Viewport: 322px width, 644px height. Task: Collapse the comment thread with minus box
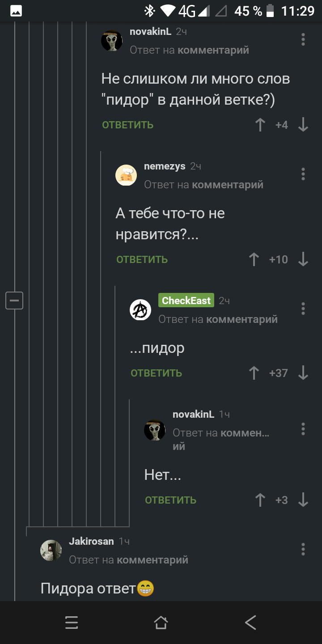(14, 300)
